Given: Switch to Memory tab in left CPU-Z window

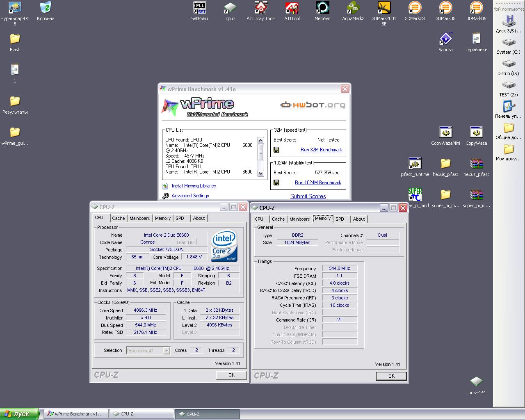Looking at the screenshot, I should point(163,218).
